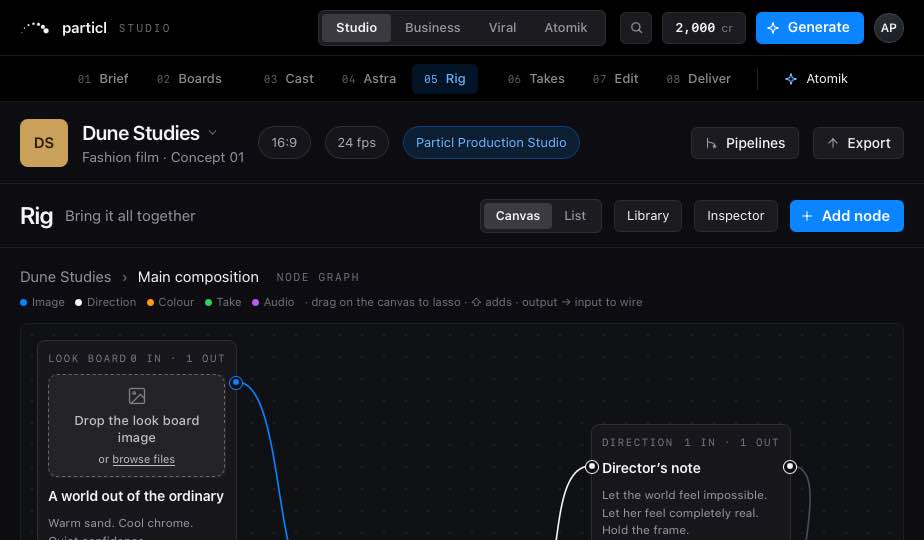
Task: Open step 01 Brief
Action: [x=103, y=79]
